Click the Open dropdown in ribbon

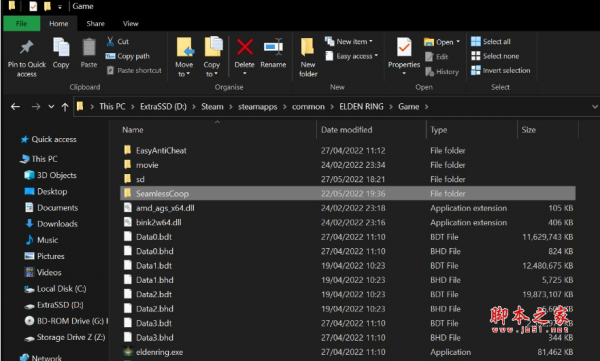[442, 42]
